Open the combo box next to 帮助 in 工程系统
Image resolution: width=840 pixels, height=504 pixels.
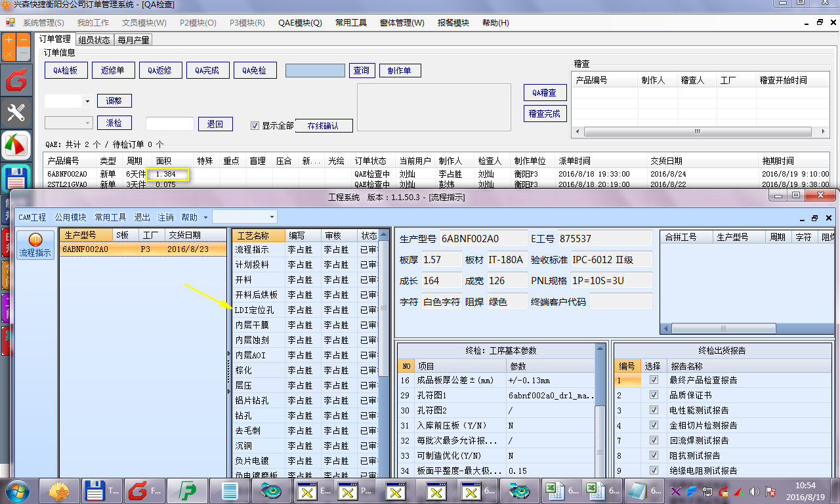pyautogui.click(x=244, y=217)
